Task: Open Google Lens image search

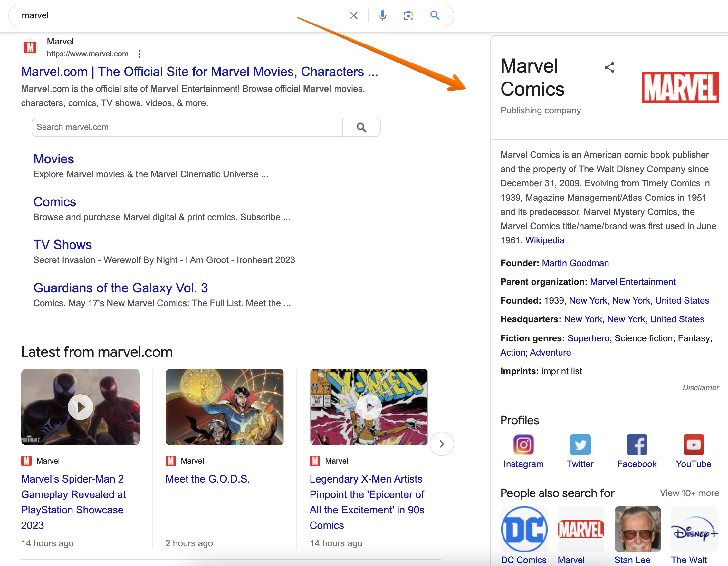Action: pyautogui.click(x=408, y=15)
